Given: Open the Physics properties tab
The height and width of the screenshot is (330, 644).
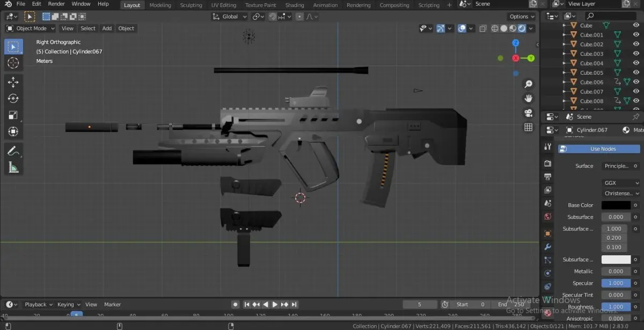Looking at the screenshot, I should click(547, 274).
